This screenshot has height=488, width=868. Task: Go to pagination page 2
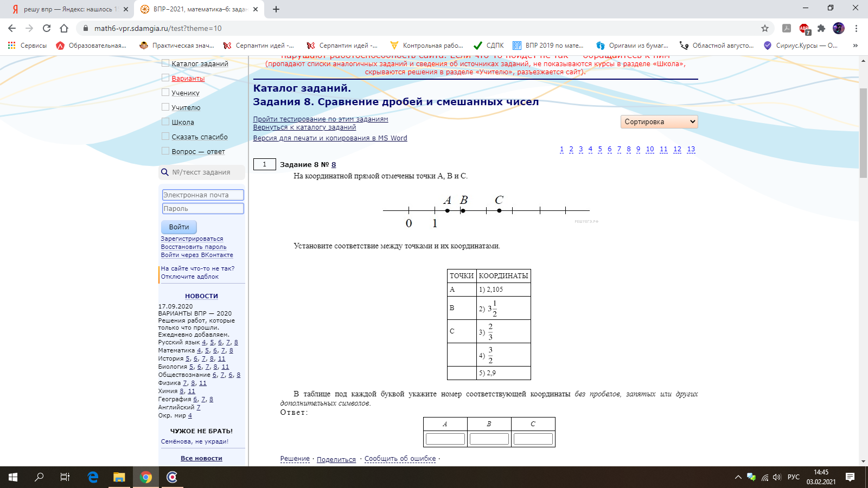tap(571, 149)
